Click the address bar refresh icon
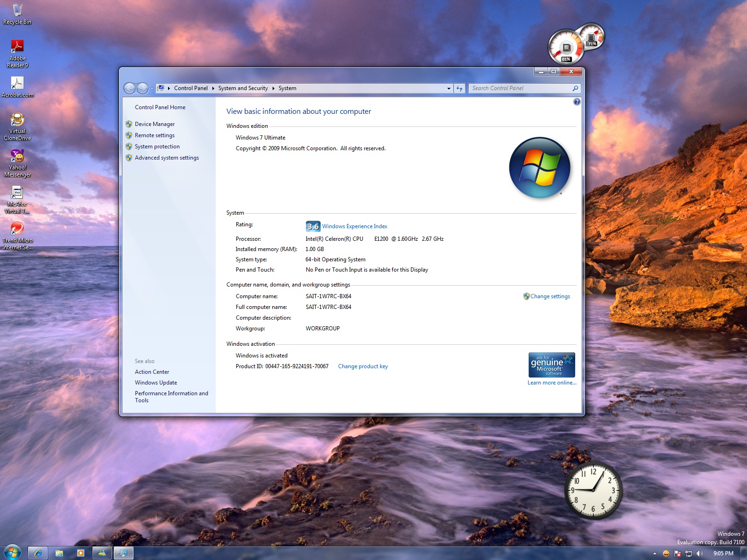The width and height of the screenshot is (747, 560). tap(459, 88)
